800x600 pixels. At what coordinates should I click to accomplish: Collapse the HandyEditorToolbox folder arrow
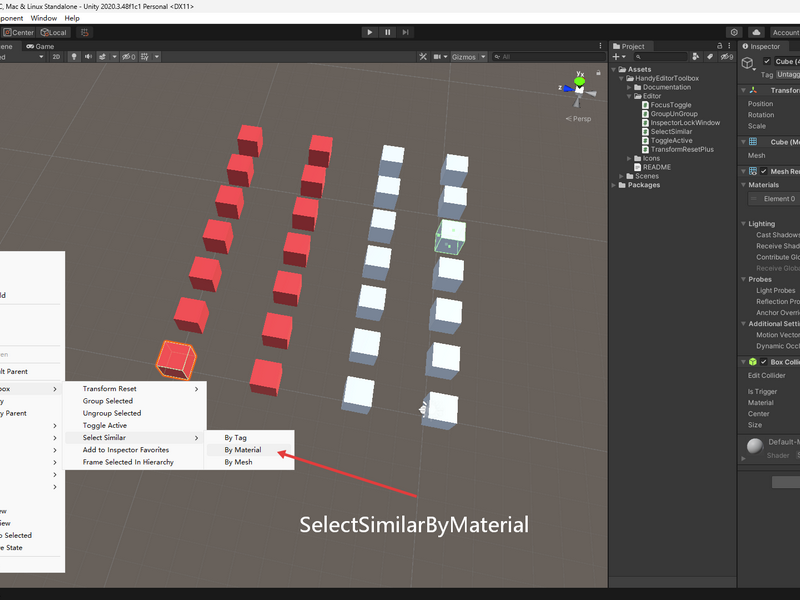(621, 79)
